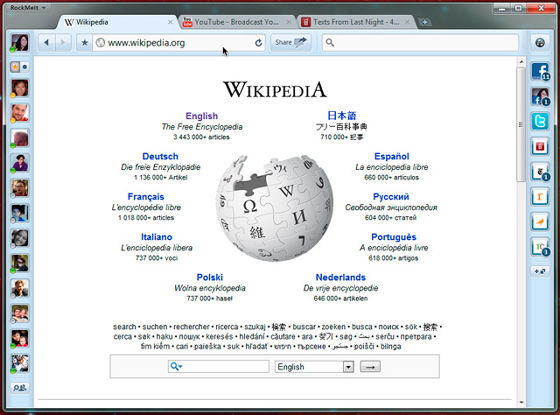Open the Twitter feed icon
Screen dimensions: 560x415
(540, 121)
